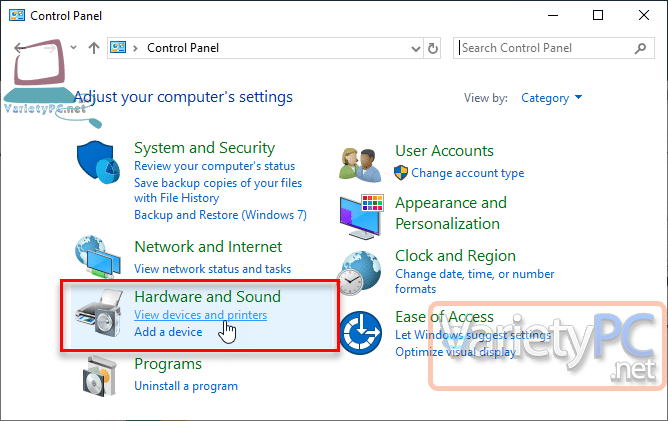Open the User Accounts people icon
Viewport: 668px width, 421px height.
[x=360, y=165]
